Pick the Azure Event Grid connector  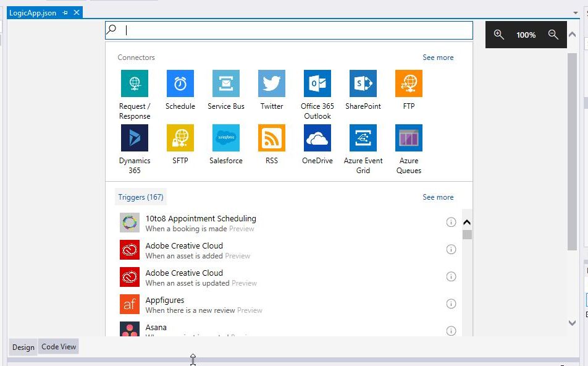coord(363,138)
